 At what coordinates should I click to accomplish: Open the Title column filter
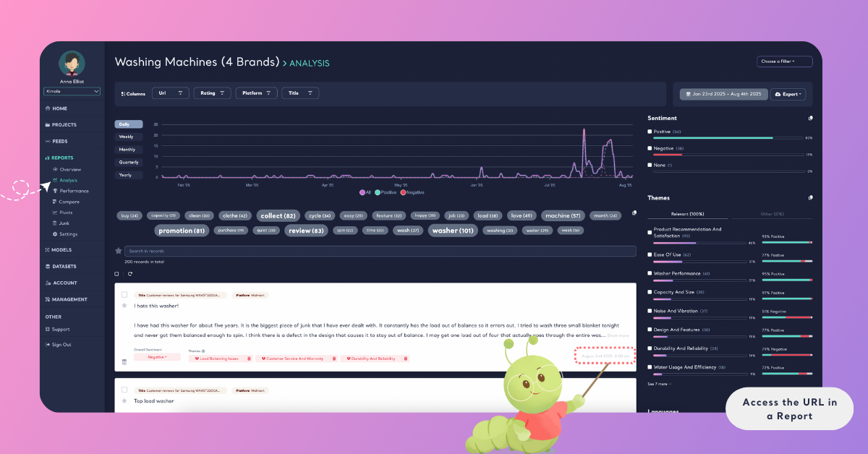point(300,93)
